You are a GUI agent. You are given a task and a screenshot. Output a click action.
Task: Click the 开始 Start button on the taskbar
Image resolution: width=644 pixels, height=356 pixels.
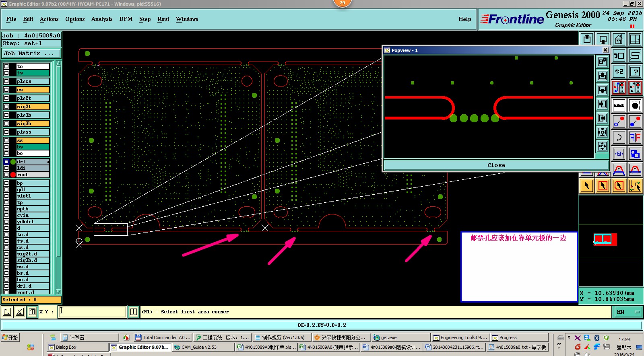click(10, 337)
